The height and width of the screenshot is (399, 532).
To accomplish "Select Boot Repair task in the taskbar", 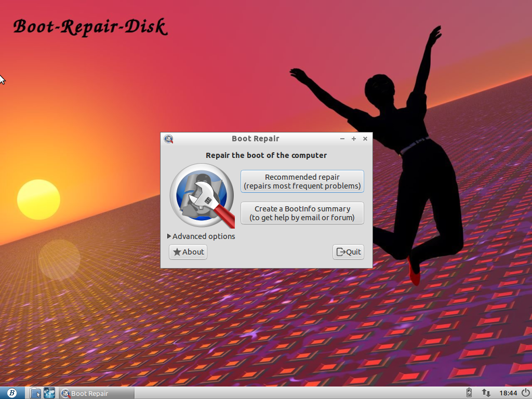I will click(97, 393).
